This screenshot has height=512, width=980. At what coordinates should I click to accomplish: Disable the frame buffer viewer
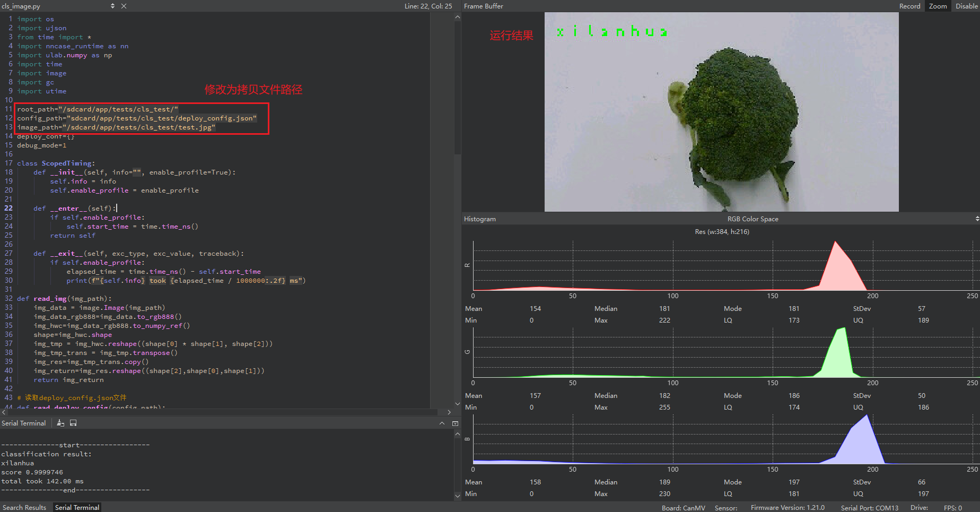[966, 6]
